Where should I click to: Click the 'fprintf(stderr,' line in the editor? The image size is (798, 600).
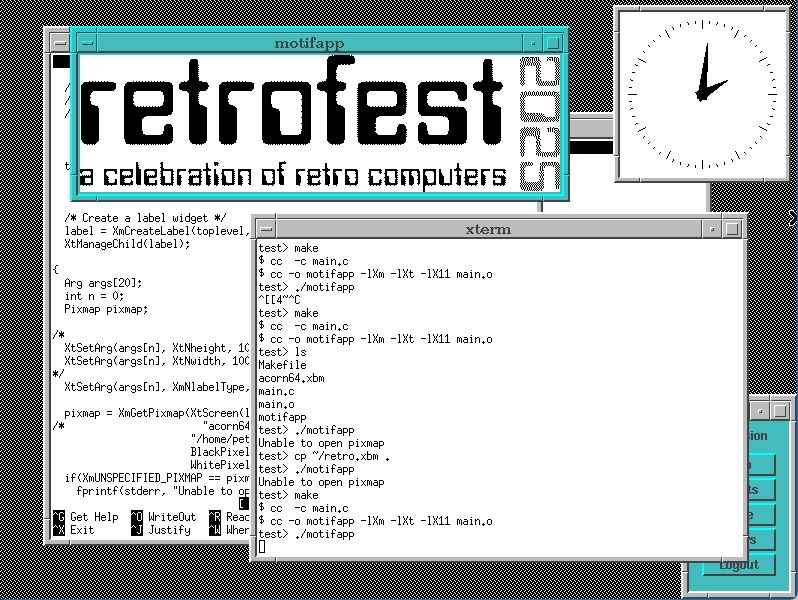coord(163,492)
